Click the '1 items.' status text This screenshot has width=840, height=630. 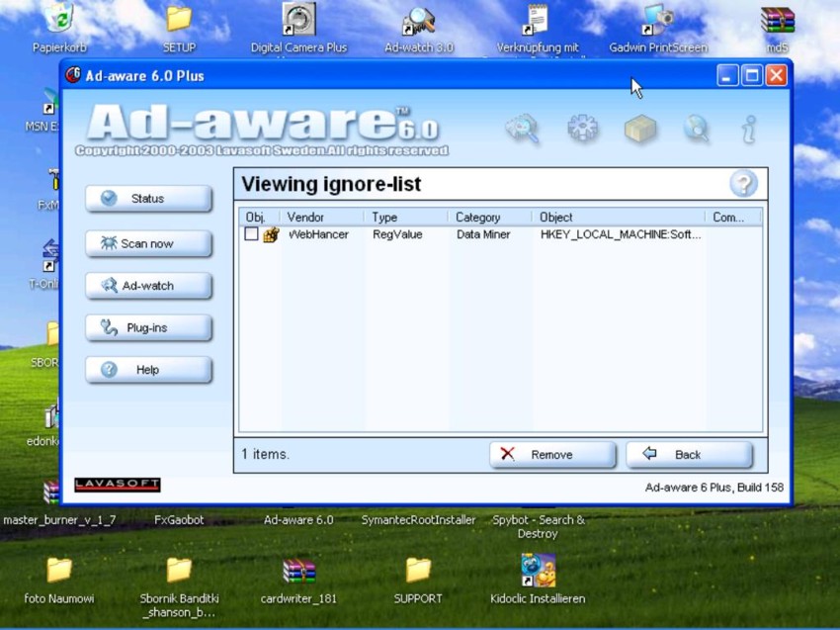pyautogui.click(x=265, y=454)
